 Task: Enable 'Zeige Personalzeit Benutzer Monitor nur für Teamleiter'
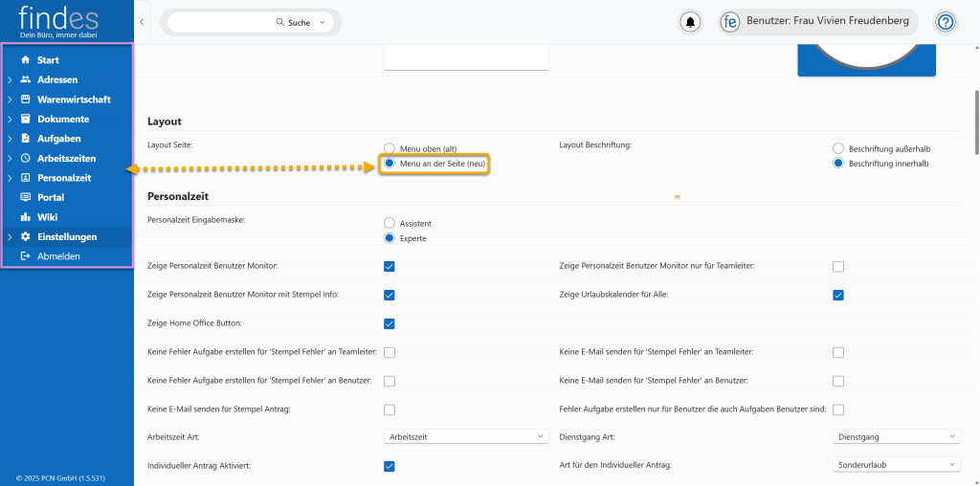838,266
